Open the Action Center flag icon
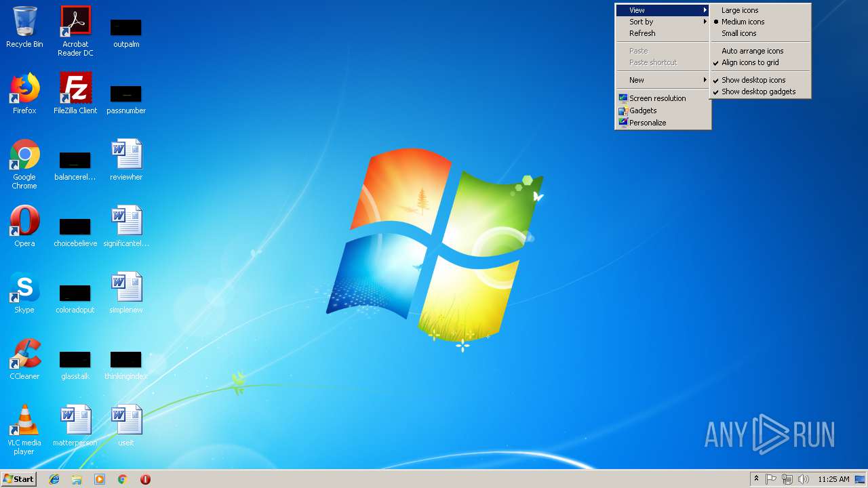868x488 pixels. pos(771,479)
